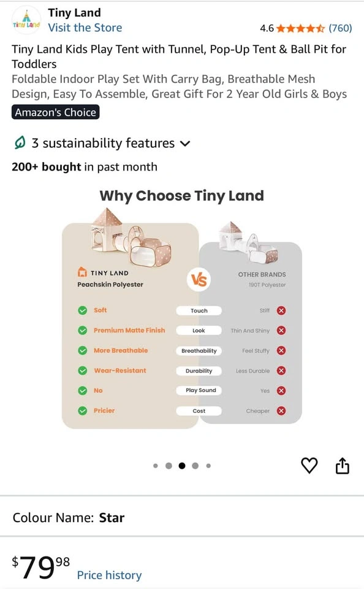Open 3 sustainability features details
The height and width of the screenshot is (589, 364).
point(103,143)
